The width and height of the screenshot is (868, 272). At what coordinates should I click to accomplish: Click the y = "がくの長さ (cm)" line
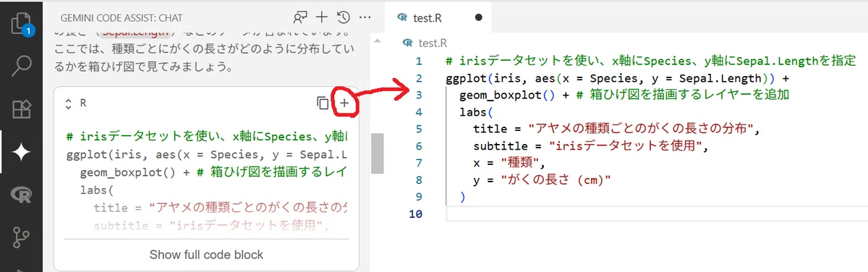pyautogui.click(x=542, y=179)
